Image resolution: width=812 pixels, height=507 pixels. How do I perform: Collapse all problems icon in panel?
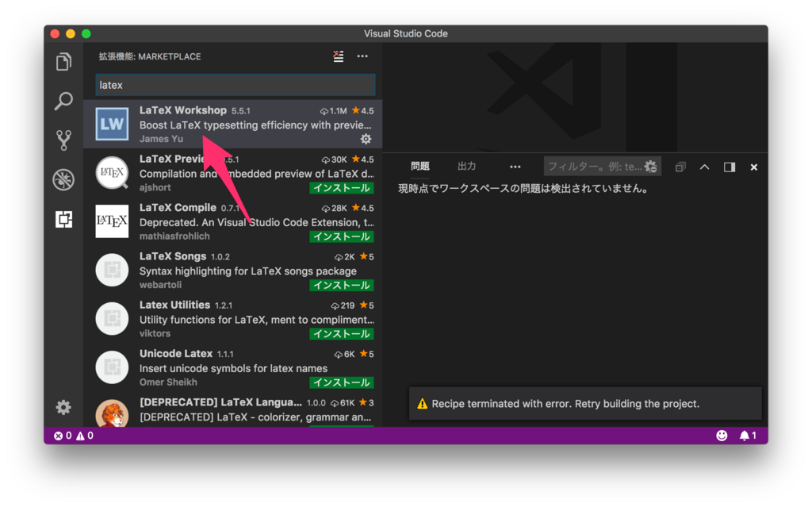coord(680,167)
